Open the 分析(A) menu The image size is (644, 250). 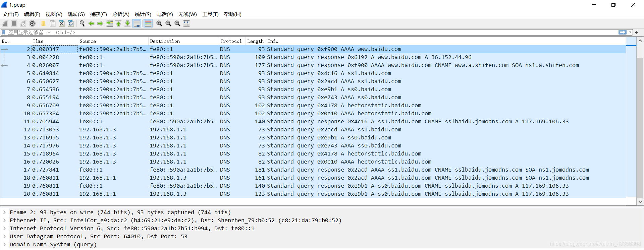point(121,14)
